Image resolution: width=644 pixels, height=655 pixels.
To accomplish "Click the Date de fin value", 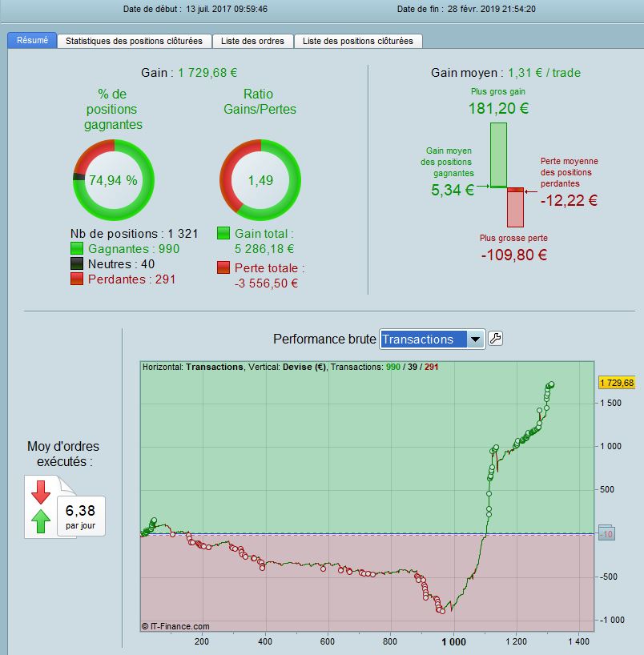I will point(492,9).
